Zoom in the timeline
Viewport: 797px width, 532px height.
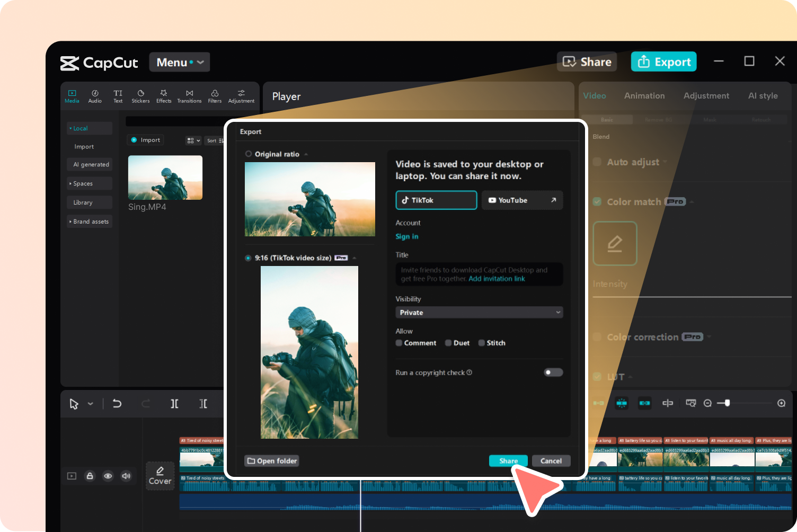781,403
